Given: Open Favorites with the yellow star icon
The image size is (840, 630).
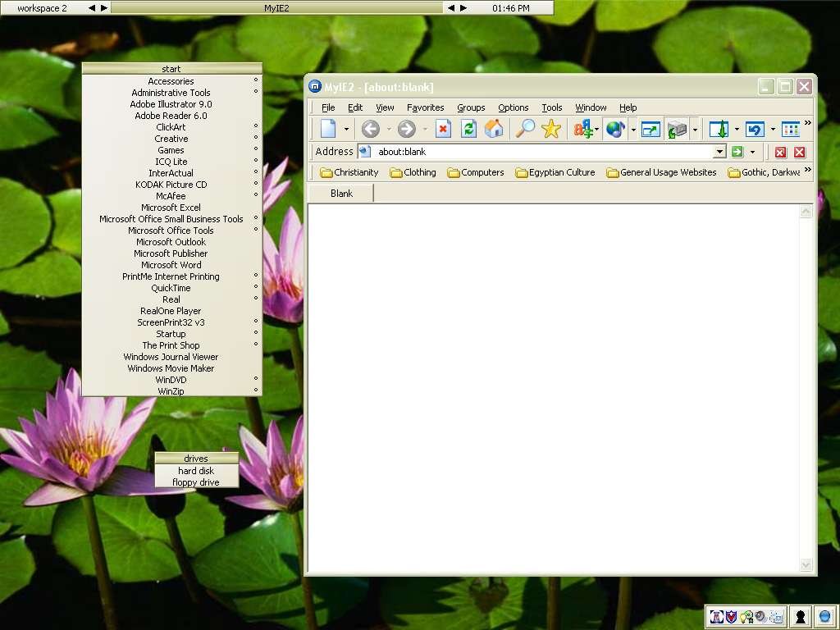Looking at the screenshot, I should 550,129.
